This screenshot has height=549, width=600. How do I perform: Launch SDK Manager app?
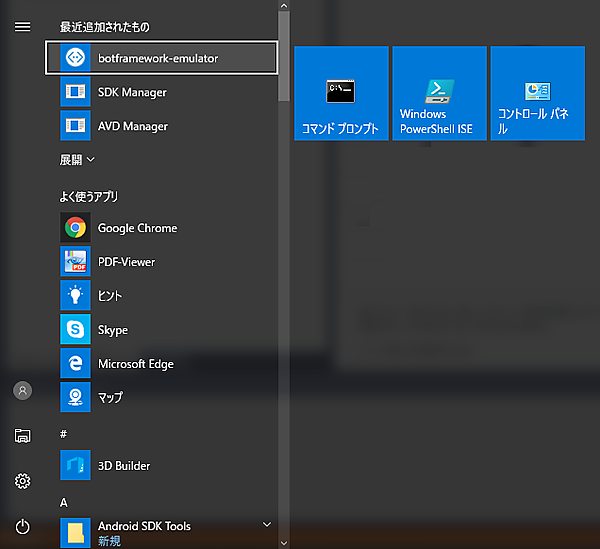(x=131, y=92)
